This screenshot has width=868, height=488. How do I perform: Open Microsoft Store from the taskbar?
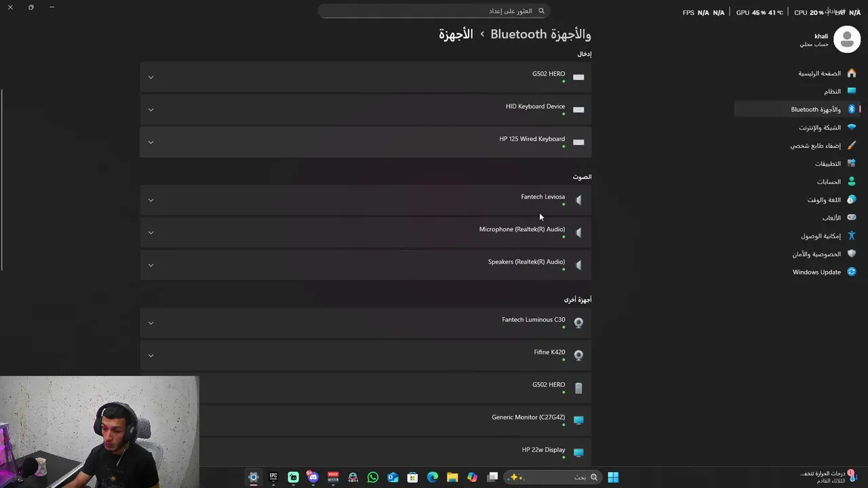tap(412, 477)
